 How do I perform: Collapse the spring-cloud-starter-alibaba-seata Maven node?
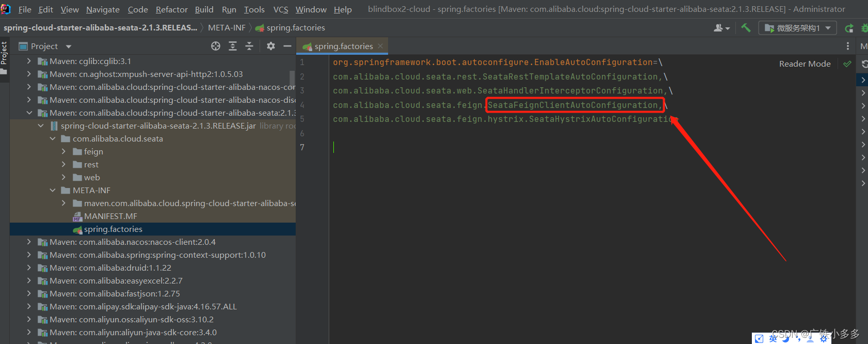pyautogui.click(x=29, y=113)
